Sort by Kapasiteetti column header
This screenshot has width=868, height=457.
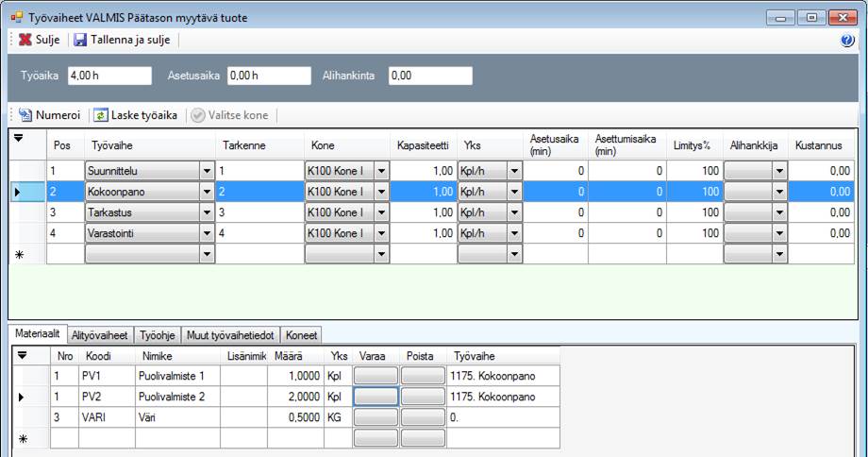423,145
